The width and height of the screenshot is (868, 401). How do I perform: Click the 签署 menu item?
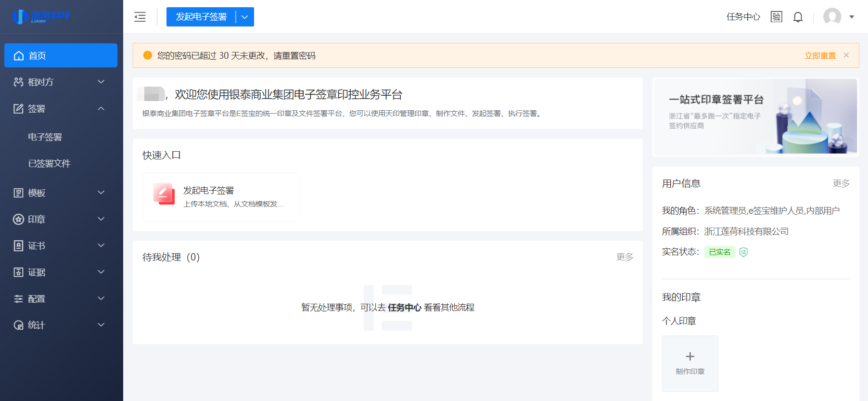pyautogui.click(x=61, y=108)
